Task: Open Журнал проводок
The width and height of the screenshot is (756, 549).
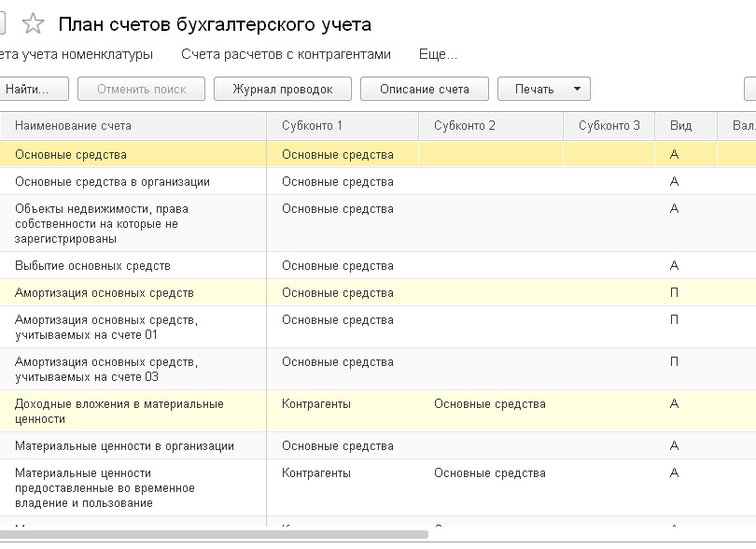Action: pyautogui.click(x=283, y=90)
